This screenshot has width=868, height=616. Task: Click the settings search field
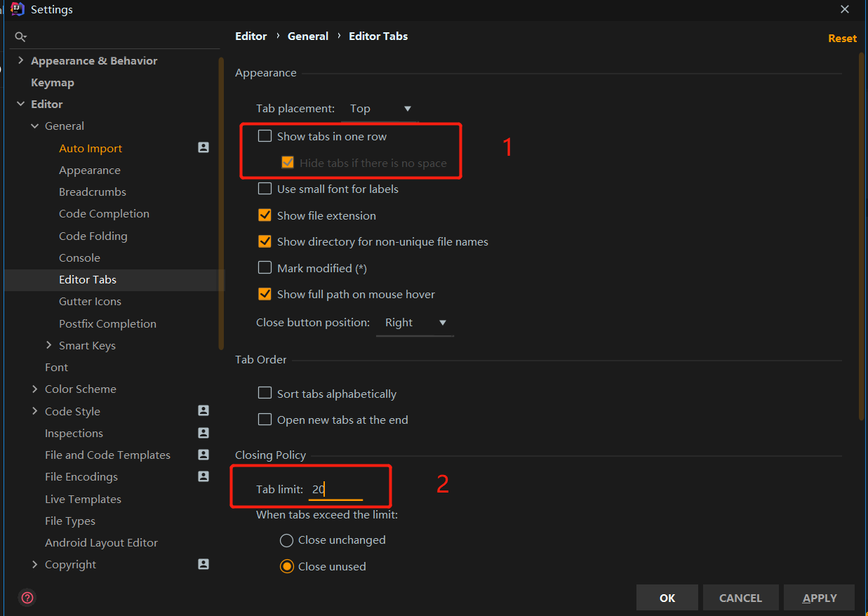click(x=116, y=36)
